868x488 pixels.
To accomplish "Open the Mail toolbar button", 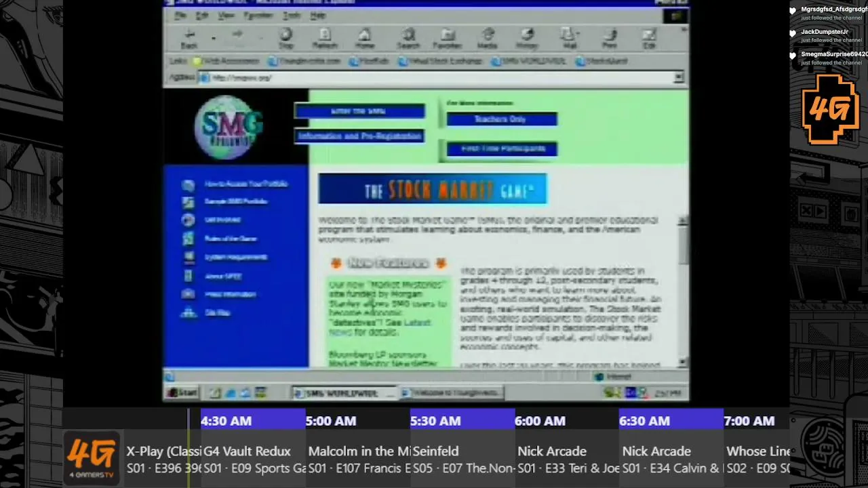I will [570, 39].
